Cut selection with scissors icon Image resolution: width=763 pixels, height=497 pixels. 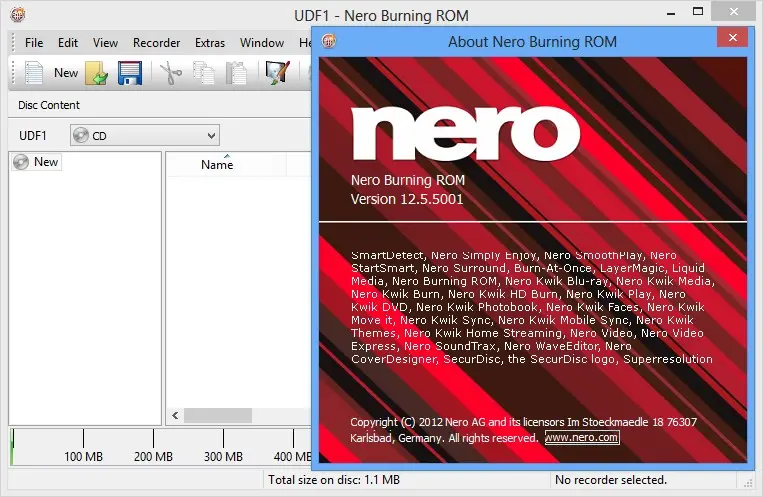pyautogui.click(x=170, y=73)
